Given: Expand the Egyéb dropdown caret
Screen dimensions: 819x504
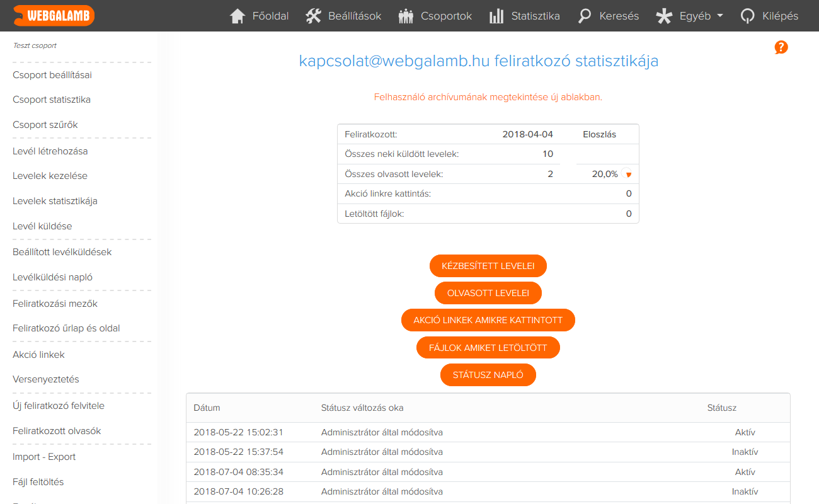Looking at the screenshot, I should point(720,16).
